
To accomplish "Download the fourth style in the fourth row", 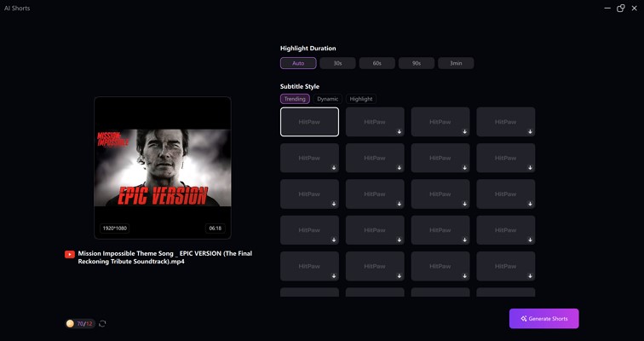I will (530, 240).
